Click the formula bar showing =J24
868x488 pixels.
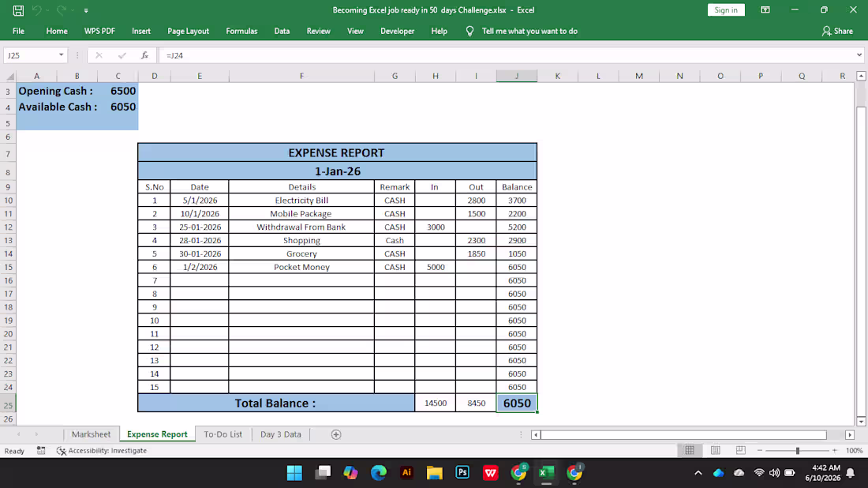click(507, 55)
